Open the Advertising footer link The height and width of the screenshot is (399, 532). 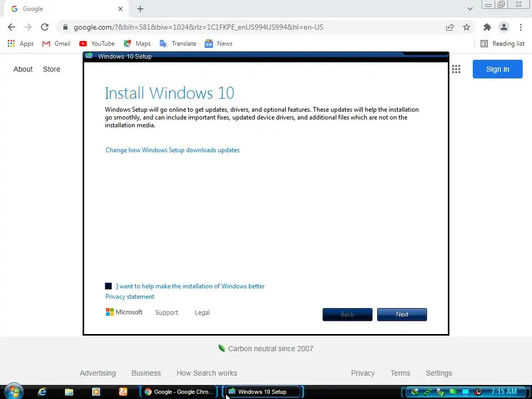click(x=98, y=373)
